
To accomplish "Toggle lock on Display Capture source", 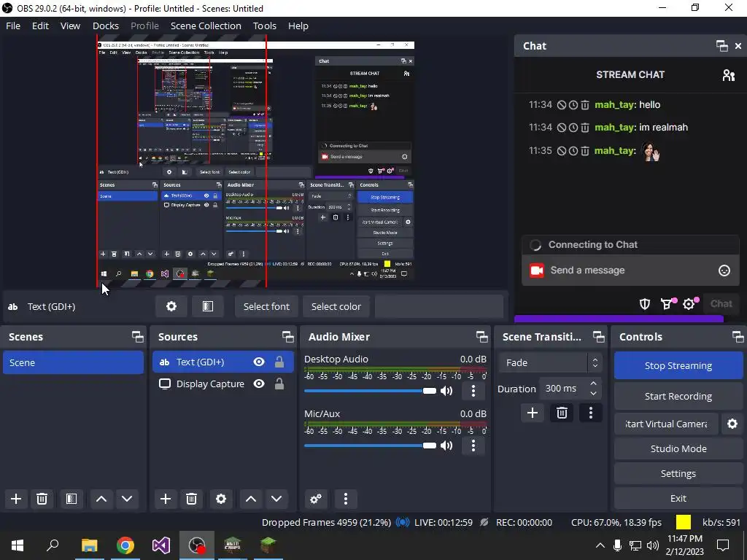I will point(279,384).
